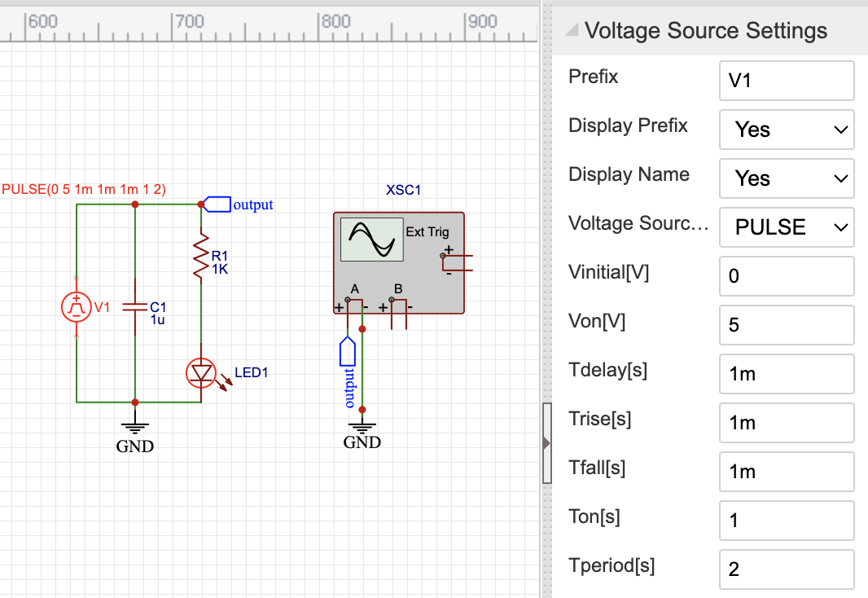The height and width of the screenshot is (598, 868).
Task: Click the Tperiod[s] input field
Action: pyautogui.click(x=787, y=569)
